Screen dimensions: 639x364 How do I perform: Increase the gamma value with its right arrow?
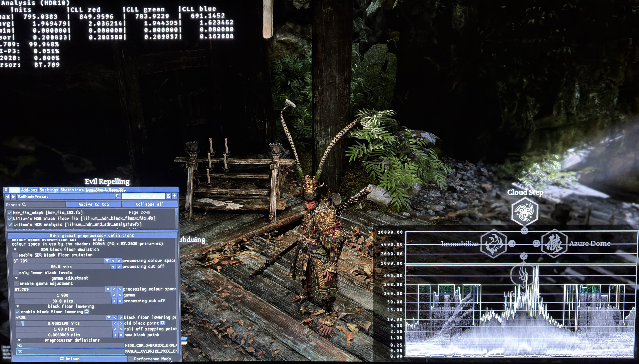120,295
